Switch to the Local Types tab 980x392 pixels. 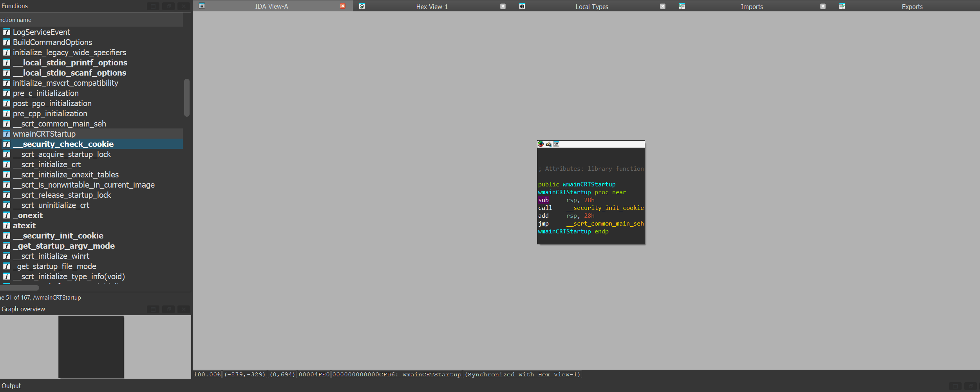coord(592,7)
